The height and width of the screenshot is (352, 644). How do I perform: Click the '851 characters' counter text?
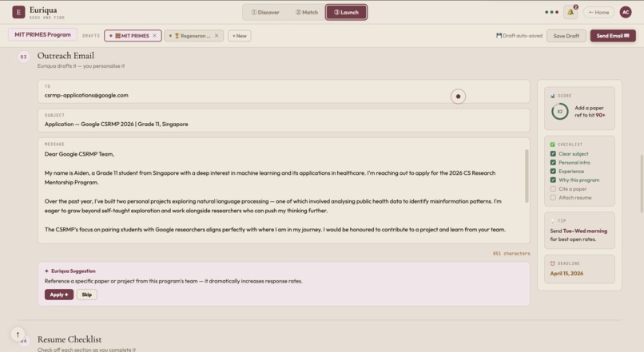(x=511, y=254)
